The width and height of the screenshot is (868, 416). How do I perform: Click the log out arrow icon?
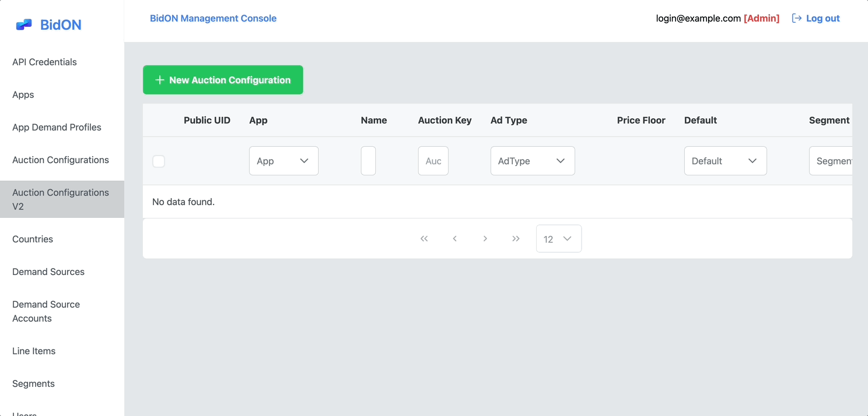tap(796, 18)
